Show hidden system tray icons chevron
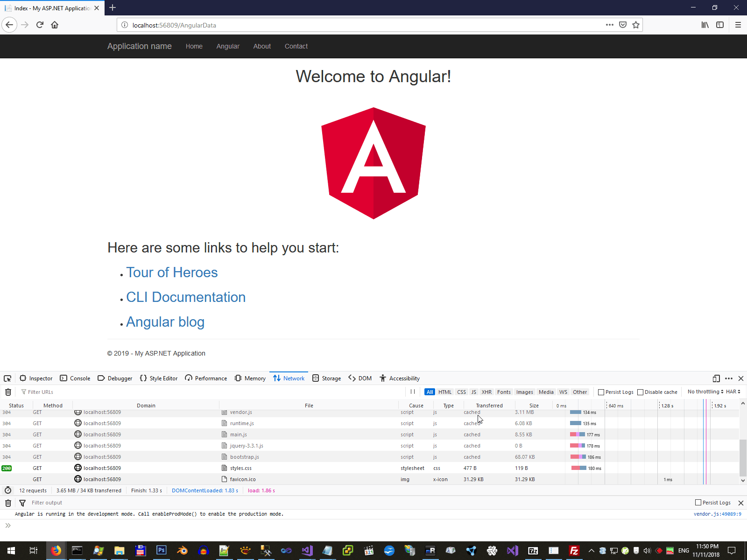747x560 pixels. tap(592, 551)
